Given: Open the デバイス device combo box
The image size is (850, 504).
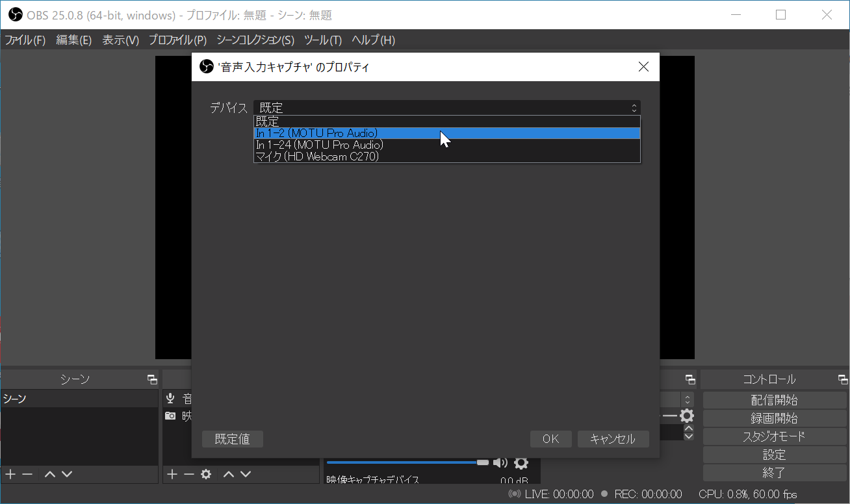Looking at the screenshot, I should point(446,108).
